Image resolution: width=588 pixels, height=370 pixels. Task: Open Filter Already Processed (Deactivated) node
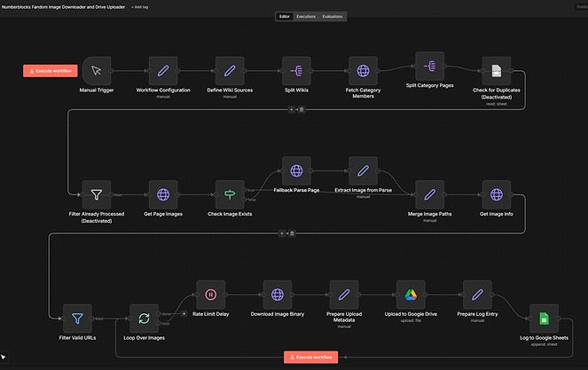97,194
